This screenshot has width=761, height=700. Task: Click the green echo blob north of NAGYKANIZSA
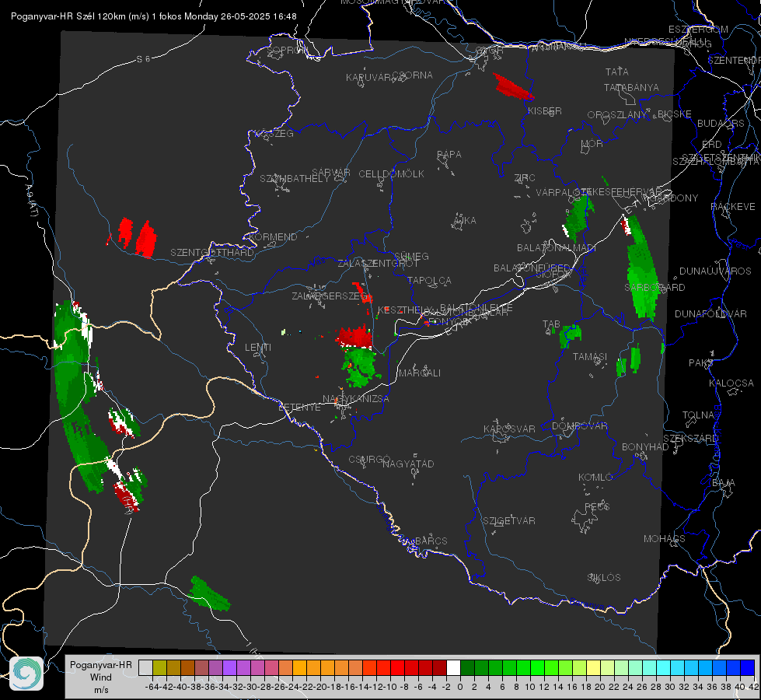360,367
